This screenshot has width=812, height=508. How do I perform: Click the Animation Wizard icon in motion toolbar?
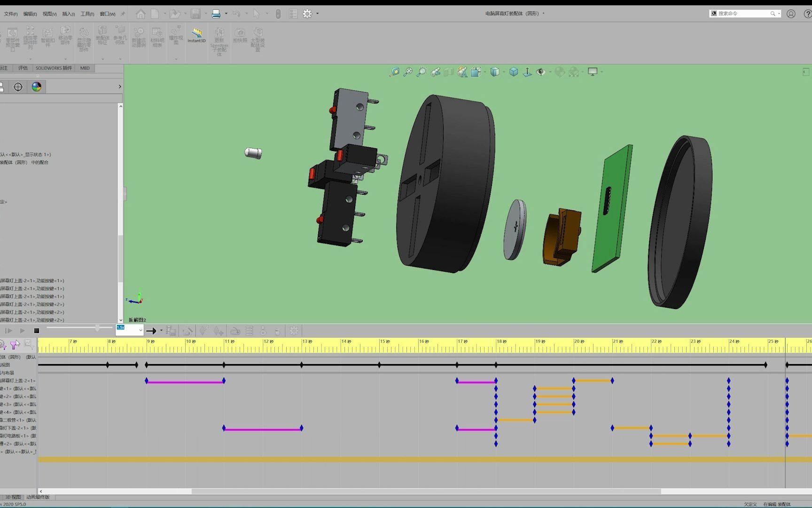[x=187, y=331]
